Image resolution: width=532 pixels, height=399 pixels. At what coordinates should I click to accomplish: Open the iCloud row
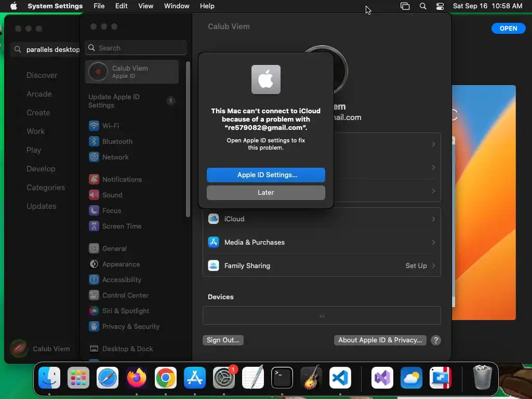322,219
